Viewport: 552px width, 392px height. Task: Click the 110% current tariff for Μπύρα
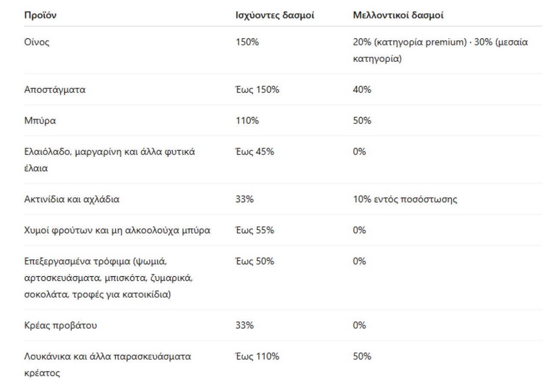pyautogui.click(x=247, y=121)
